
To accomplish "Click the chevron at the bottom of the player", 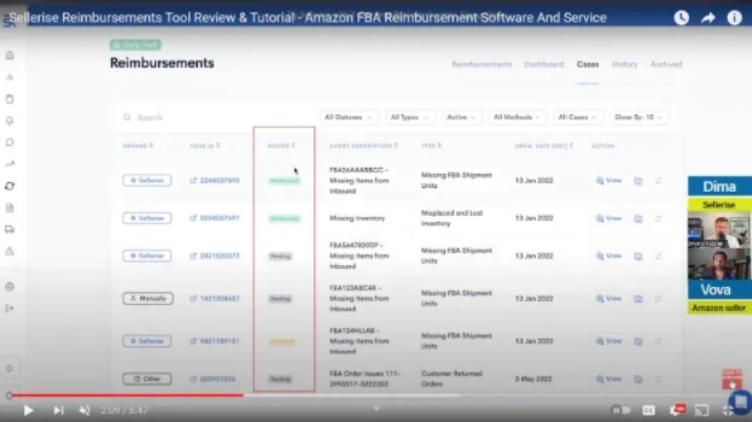I will coord(376,409).
